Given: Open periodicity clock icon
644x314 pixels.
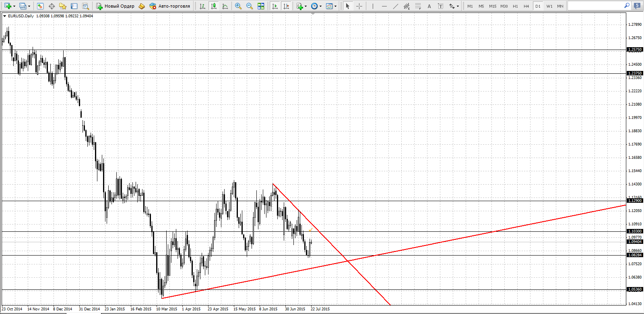Looking at the screenshot, I should [x=314, y=6].
